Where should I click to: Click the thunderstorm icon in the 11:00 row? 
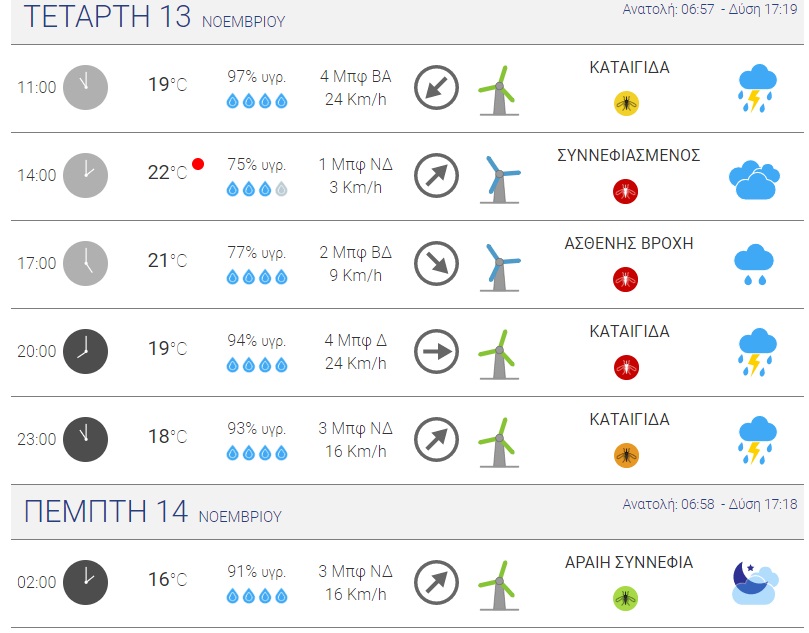756,88
